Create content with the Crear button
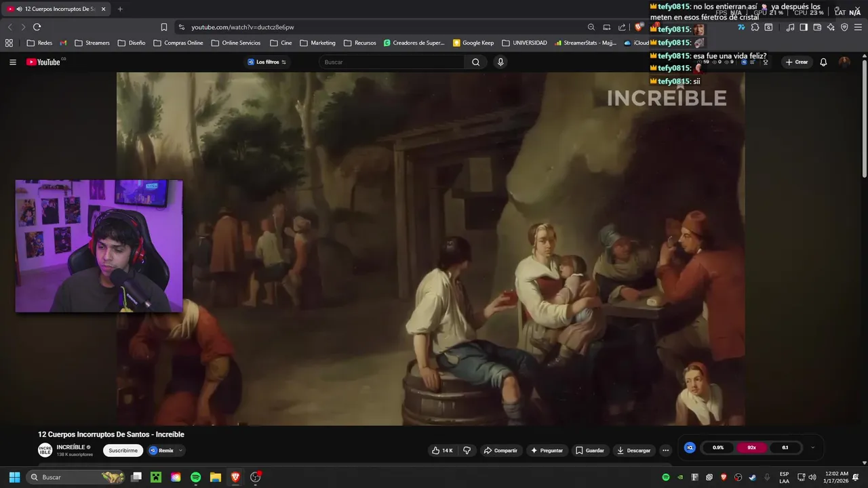Image resolution: width=868 pixels, height=488 pixels. [x=797, y=62]
